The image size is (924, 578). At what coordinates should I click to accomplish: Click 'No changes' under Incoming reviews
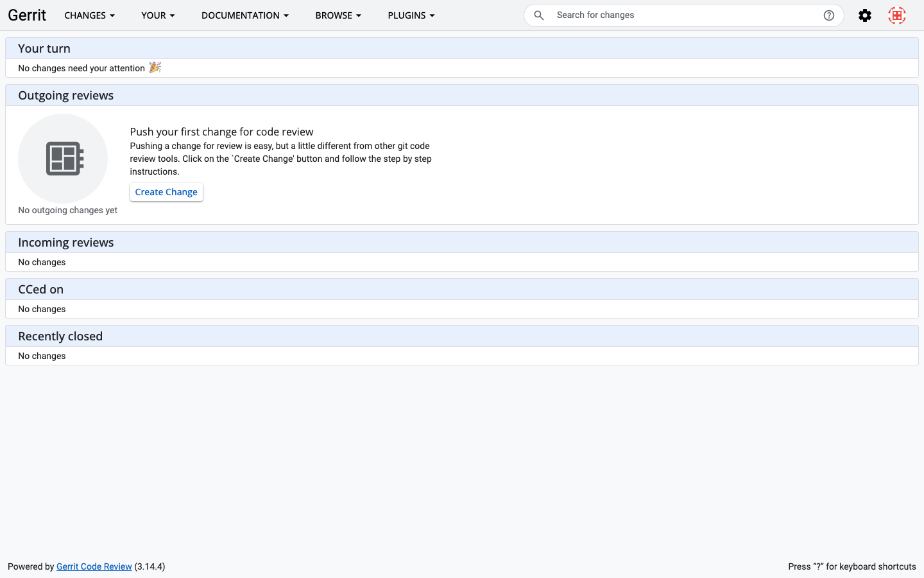[x=42, y=262]
